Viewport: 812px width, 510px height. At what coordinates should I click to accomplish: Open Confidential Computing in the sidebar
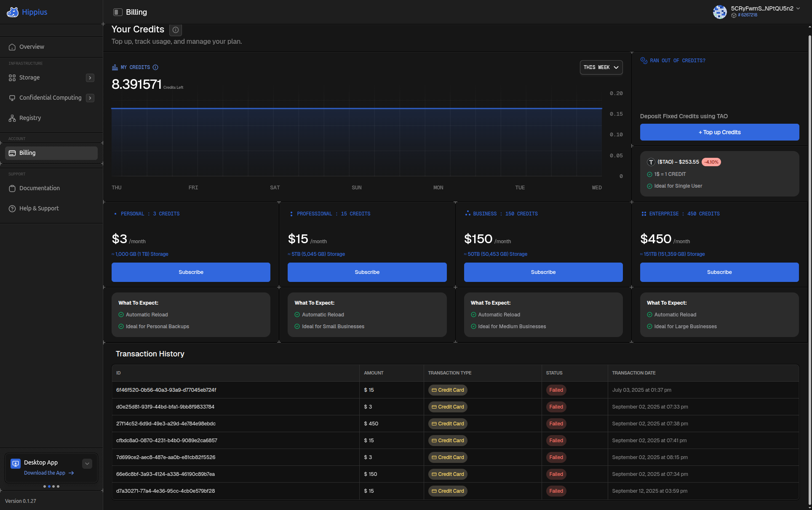pyautogui.click(x=51, y=98)
